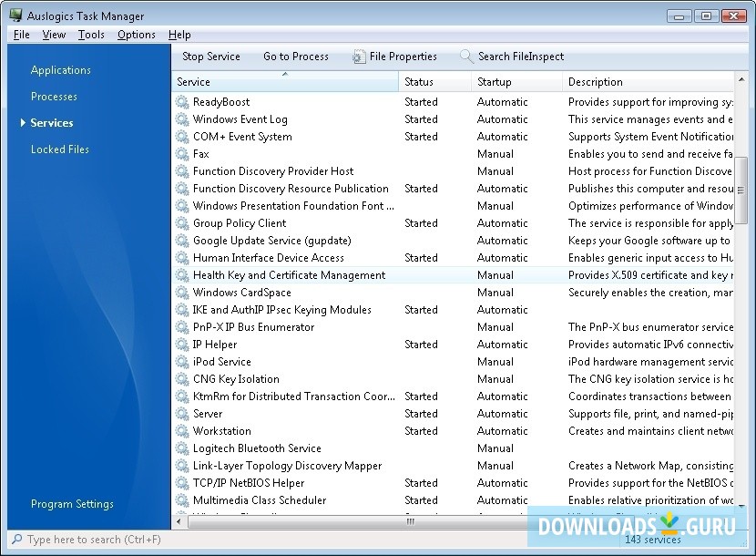Click the gear icon beside ReadyBoost
The width and height of the screenshot is (756, 556).
(182, 102)
